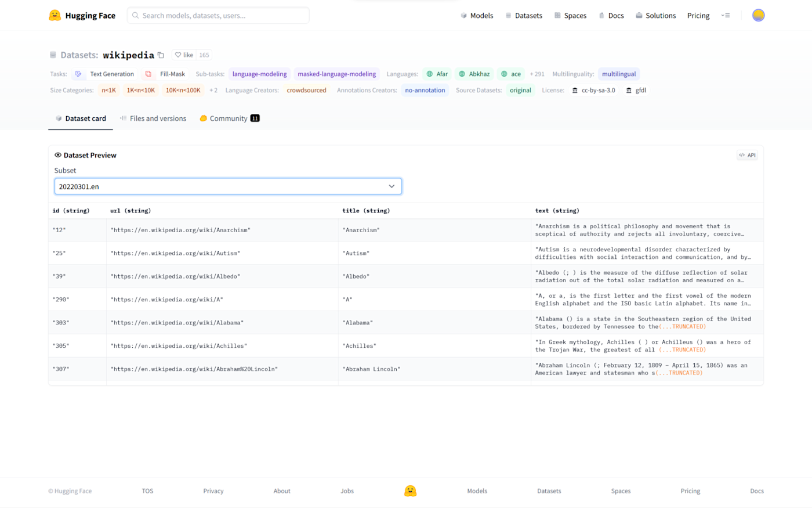This screenshot has width=812, height=508.
Task: Select the 1K<n<10K size tag
Action: click(141, 91)
